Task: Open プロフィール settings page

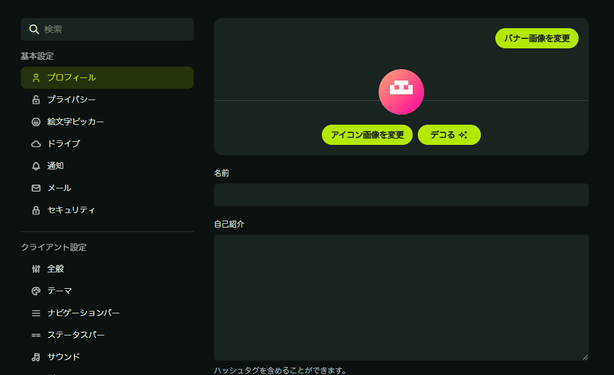Action: click(107, 78)
